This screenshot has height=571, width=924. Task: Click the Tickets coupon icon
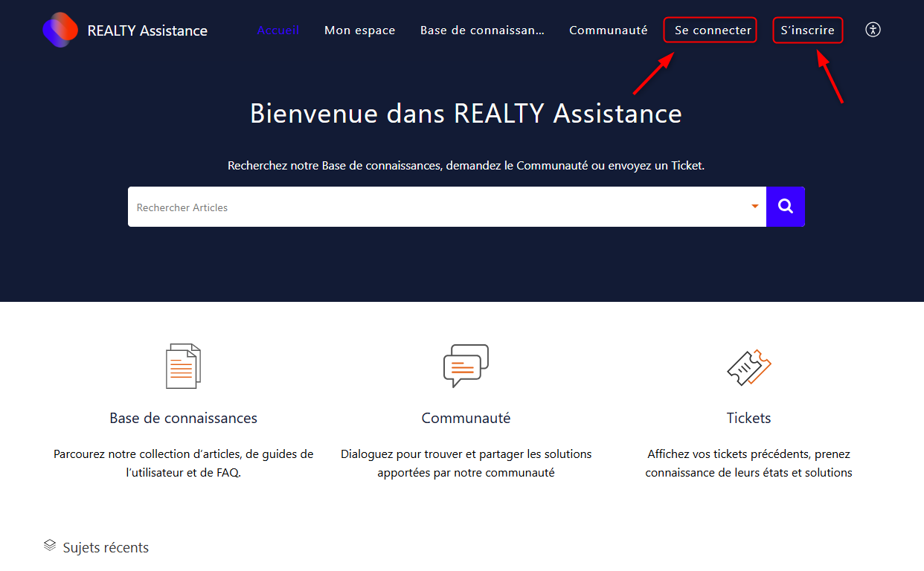748,367
